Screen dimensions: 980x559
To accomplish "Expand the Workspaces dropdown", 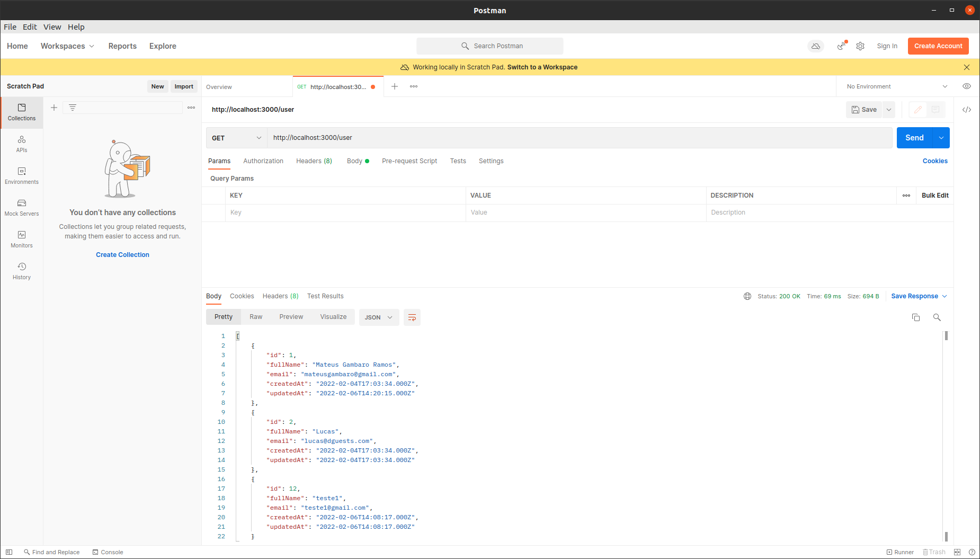I will click(x=67, y=46).
